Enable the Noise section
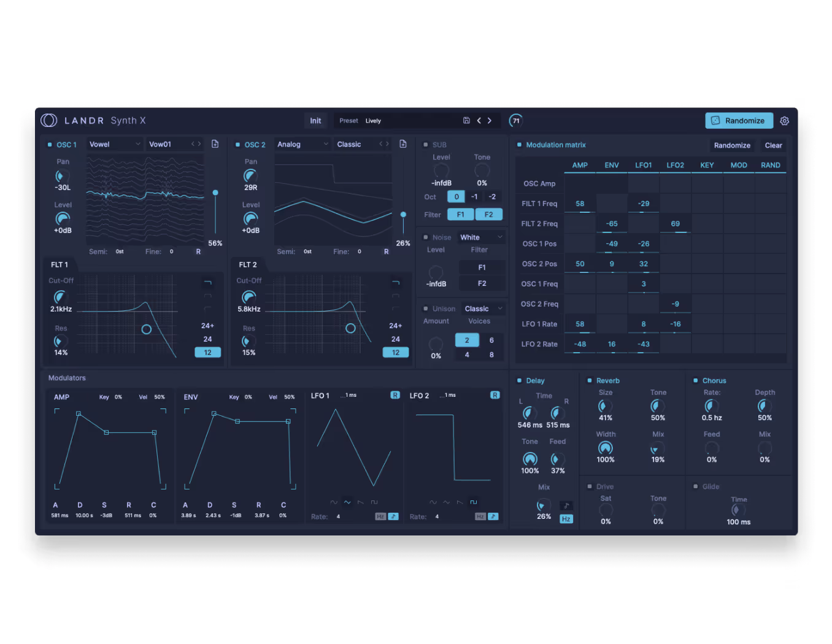The width and height of the screenshot is (832, 644). (x=425, y=237)
